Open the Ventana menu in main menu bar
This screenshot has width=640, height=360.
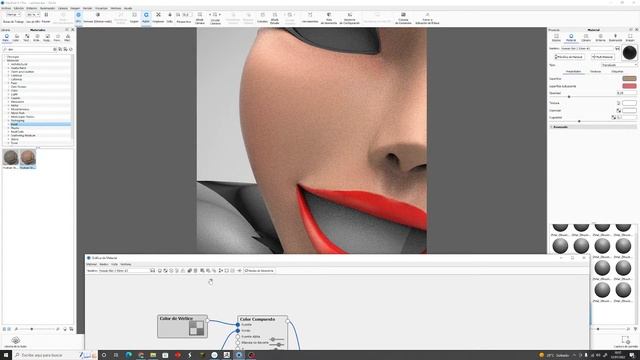[116, 8]
